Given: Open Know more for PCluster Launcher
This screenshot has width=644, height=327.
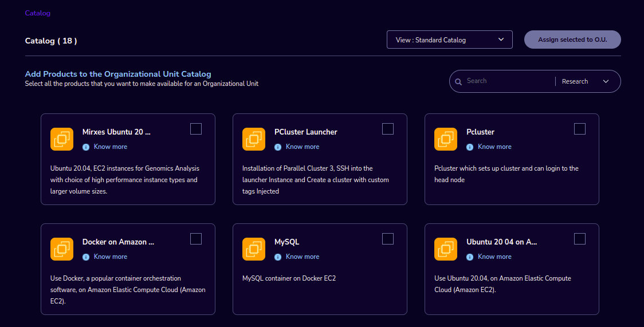Looking at the screenshot, I should coord(303,147).
